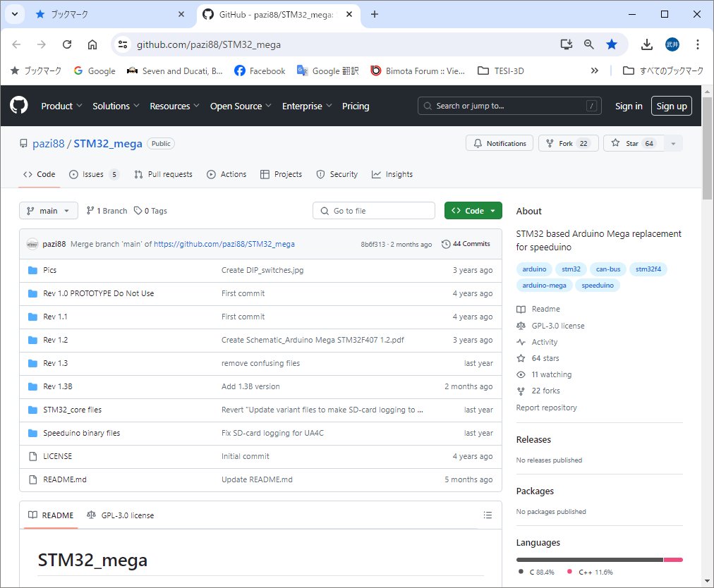
Task: Open the tab search dropdown arrow
Action: 15,14
